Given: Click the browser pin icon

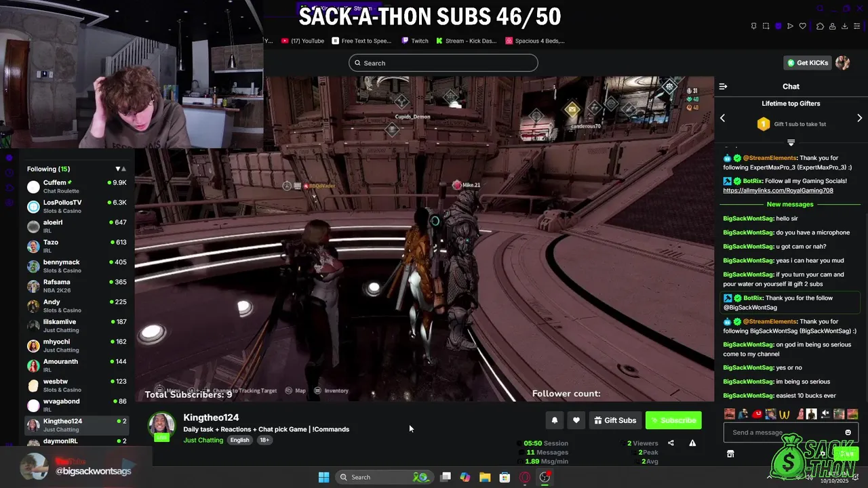Looking at the screenshot, I should pos(753,26).
